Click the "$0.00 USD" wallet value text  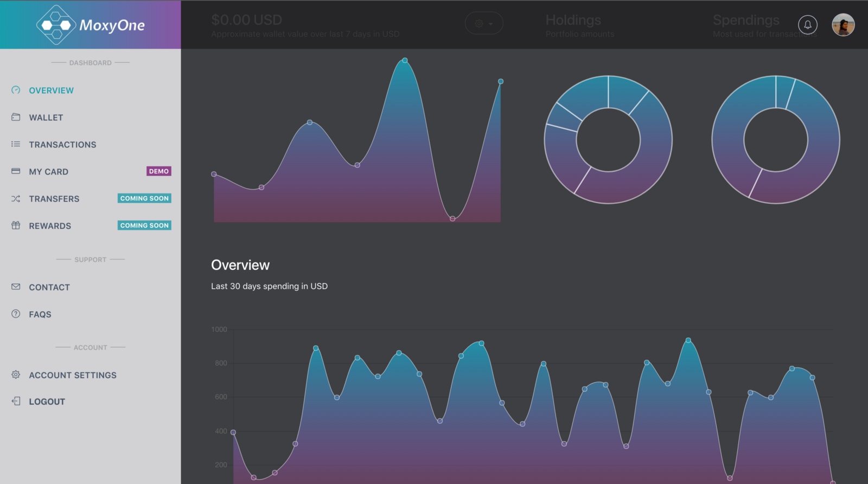246,20
